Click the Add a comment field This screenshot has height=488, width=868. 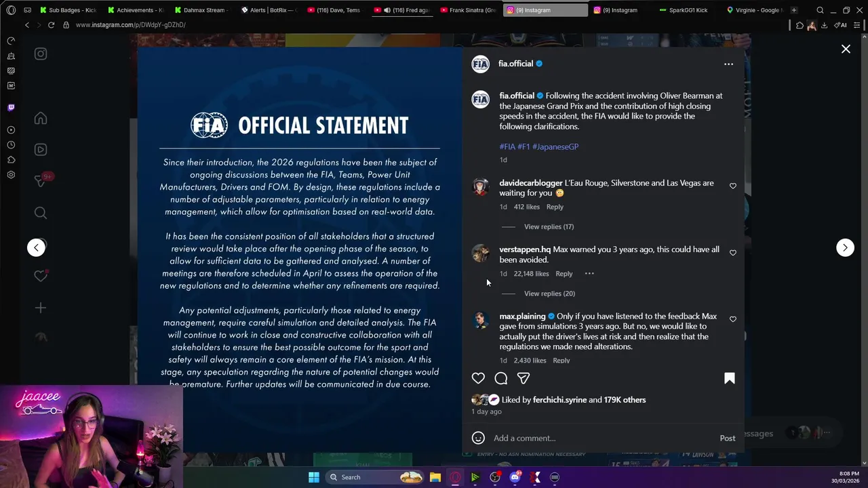(602, 438)
